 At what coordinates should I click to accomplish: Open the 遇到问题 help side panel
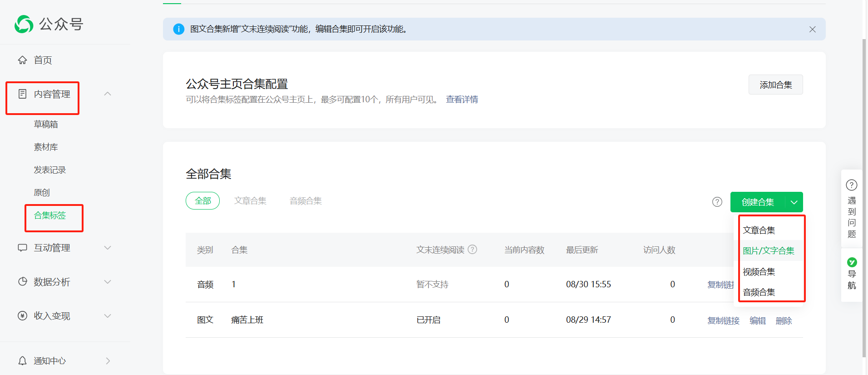pos(851,209)
